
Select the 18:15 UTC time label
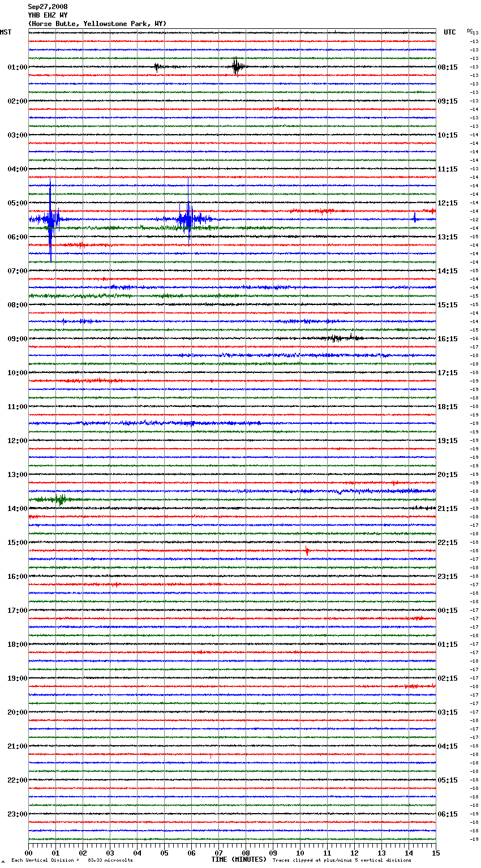point(448,407)
